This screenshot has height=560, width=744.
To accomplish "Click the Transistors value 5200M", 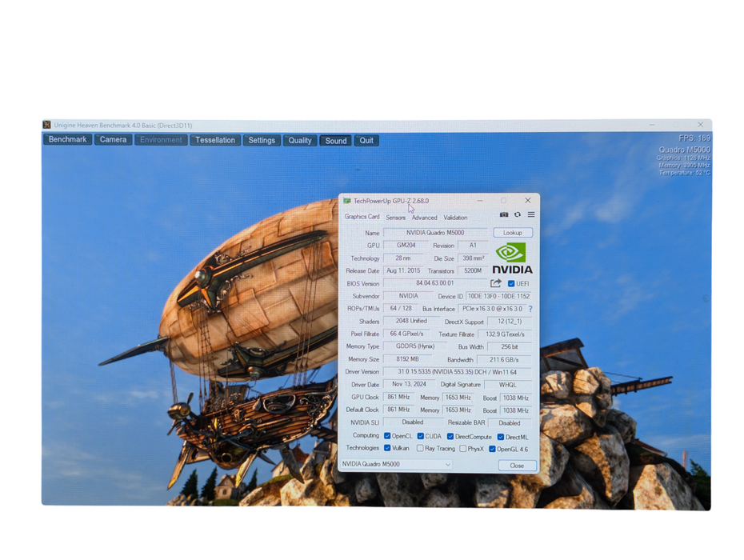I will click(473, 270).
